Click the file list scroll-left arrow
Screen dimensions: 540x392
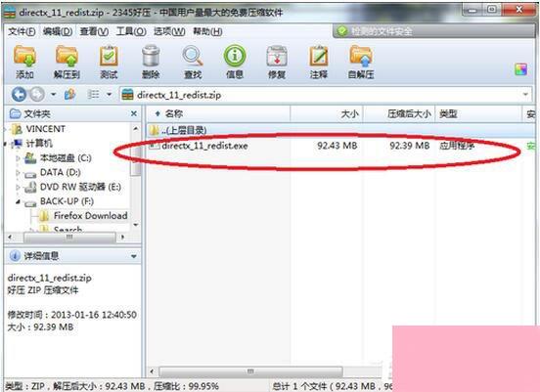[152, 371]
